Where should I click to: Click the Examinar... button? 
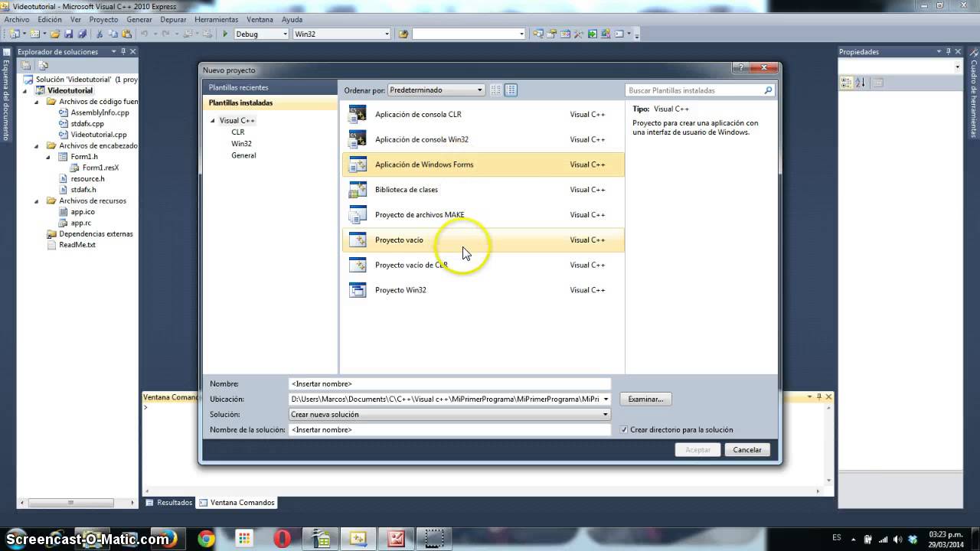645,399
